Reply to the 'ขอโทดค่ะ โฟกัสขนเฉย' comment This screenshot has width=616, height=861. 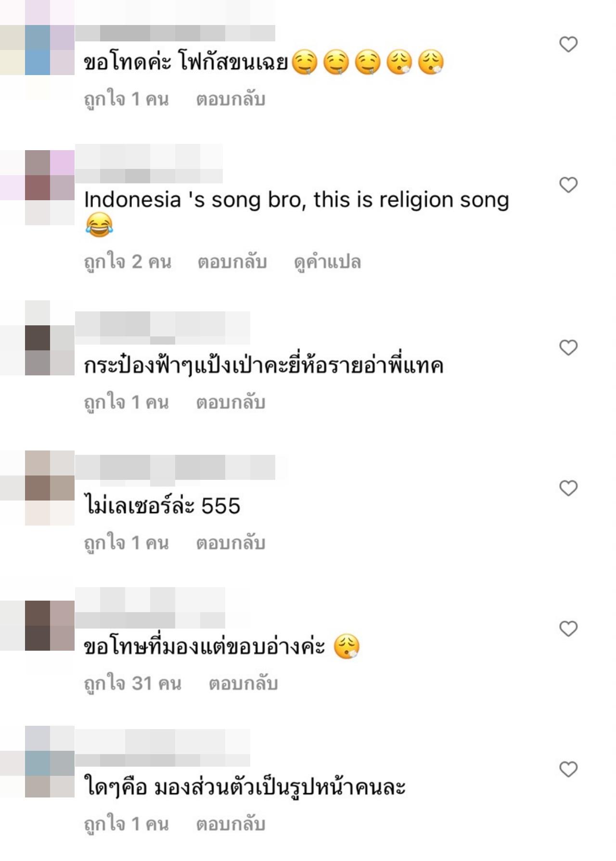click(x=231, y=99)
